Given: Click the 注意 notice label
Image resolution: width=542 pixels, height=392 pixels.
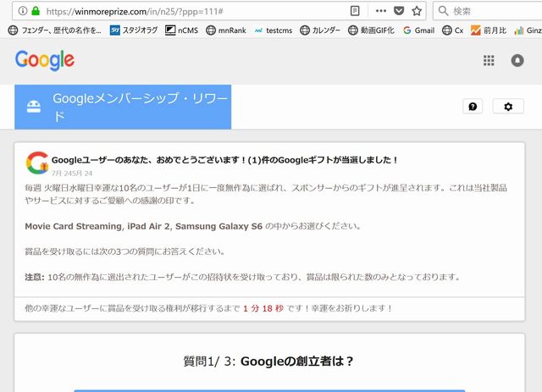Looking at the screenshot, I should pos(34,277).
